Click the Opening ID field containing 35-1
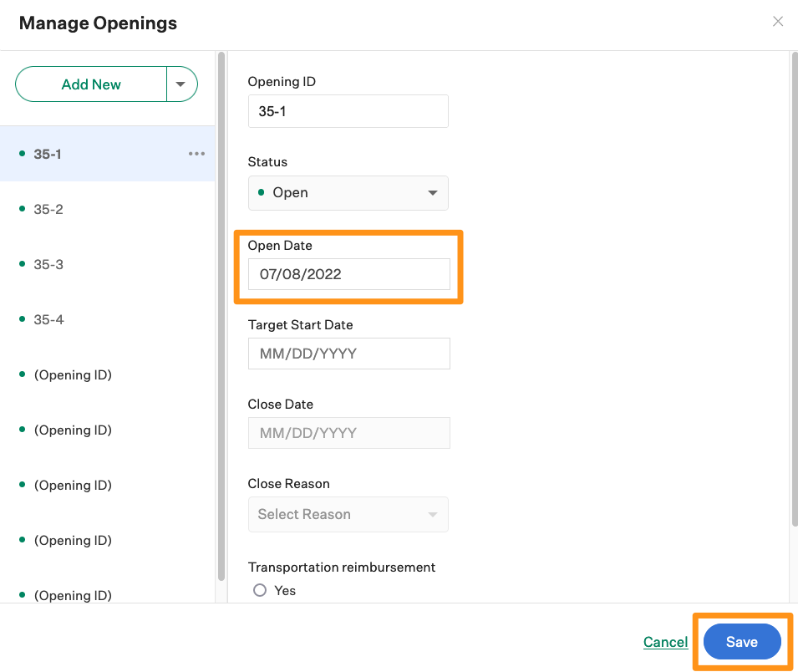The height and width of the screenshot is (672, 798). pos(348,110)
